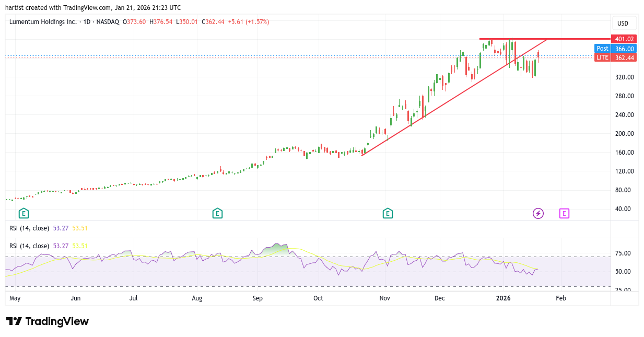Click the red LITE 362.44 price label
Screen dimensions: 644x337
point(615,57)
